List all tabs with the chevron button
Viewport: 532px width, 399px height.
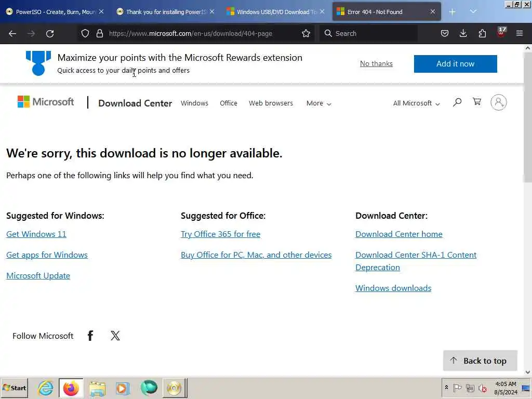pos(473,12)
